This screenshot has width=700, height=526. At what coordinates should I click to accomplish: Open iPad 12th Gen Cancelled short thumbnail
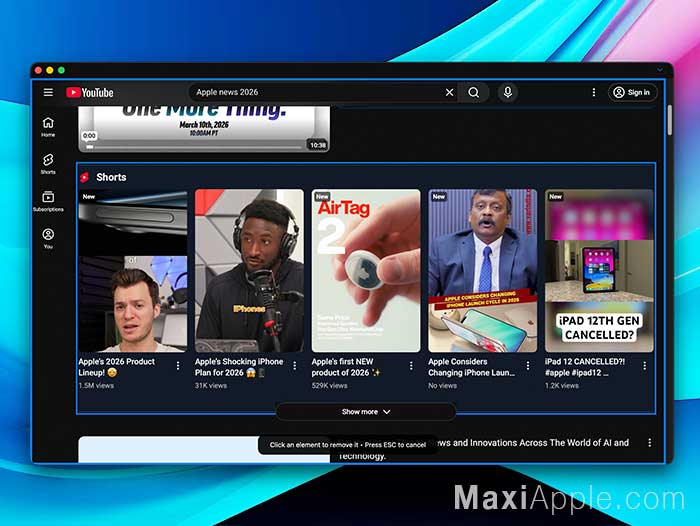[x=599, y=271]
